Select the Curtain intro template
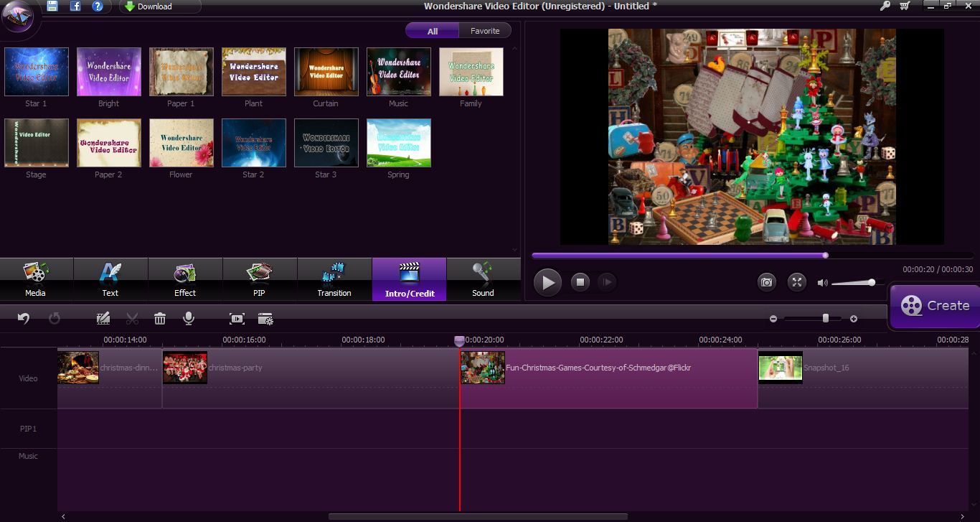980x522 pixels. point(326,72)
